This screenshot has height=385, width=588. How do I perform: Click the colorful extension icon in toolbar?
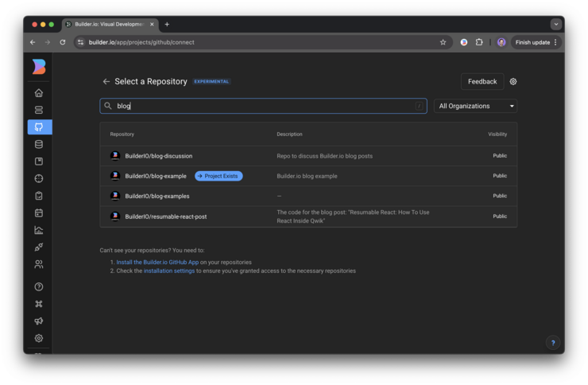click(x=464, y=42)
